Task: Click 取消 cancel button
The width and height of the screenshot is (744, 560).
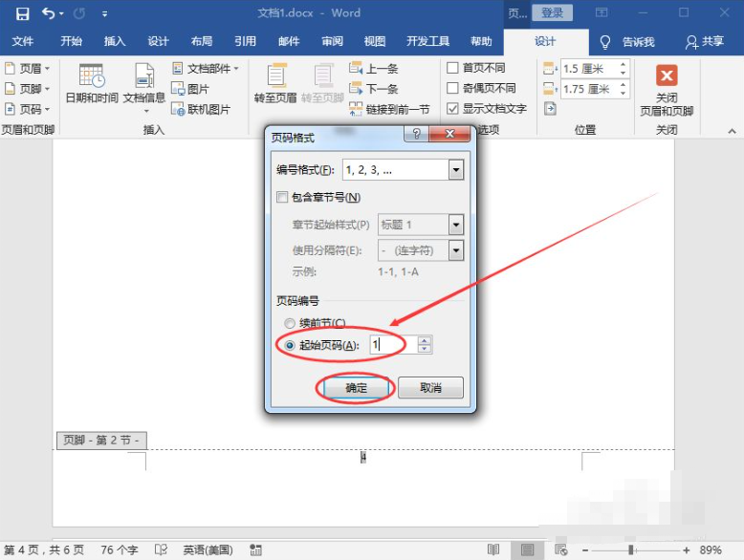Action: pos(430,388)
